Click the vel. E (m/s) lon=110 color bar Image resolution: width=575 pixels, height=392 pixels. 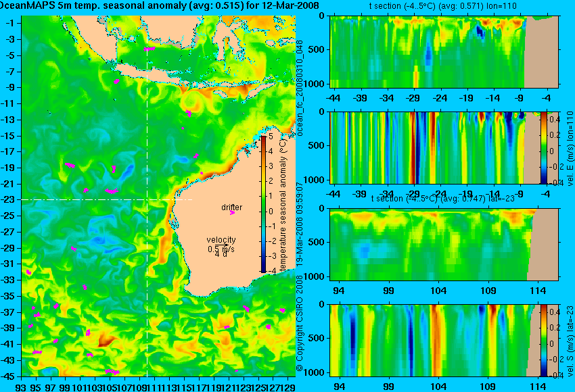(543, 147)
